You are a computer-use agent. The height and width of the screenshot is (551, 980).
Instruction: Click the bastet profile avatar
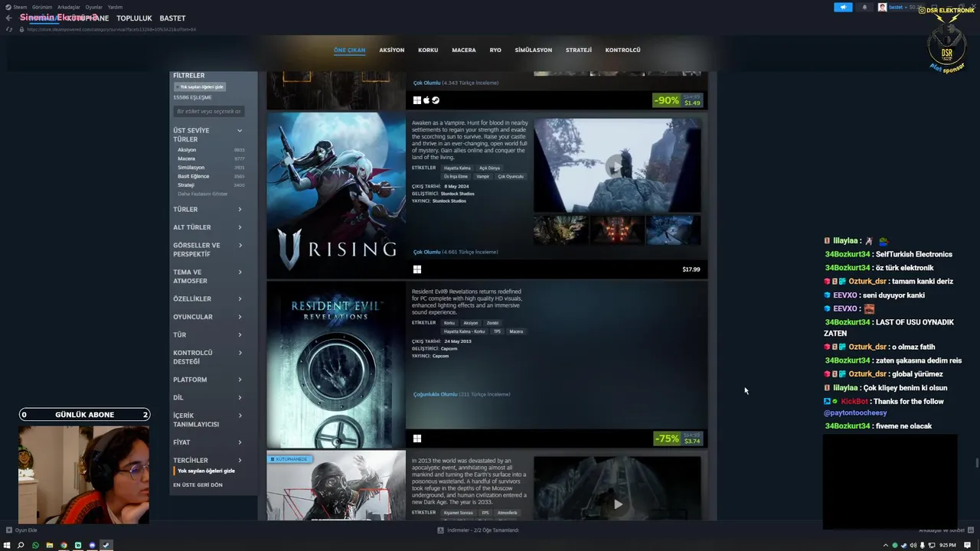click(x=883, y=7)
